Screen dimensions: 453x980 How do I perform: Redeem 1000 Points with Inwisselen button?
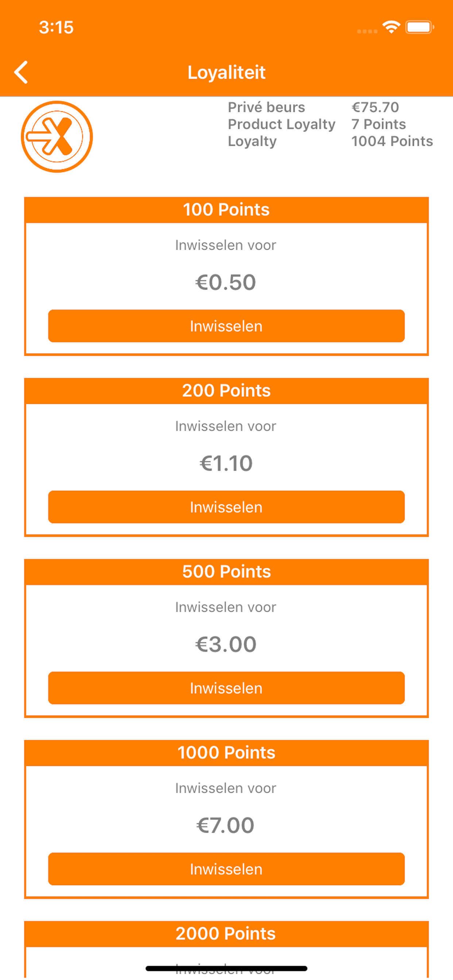[x=226, y=869]
